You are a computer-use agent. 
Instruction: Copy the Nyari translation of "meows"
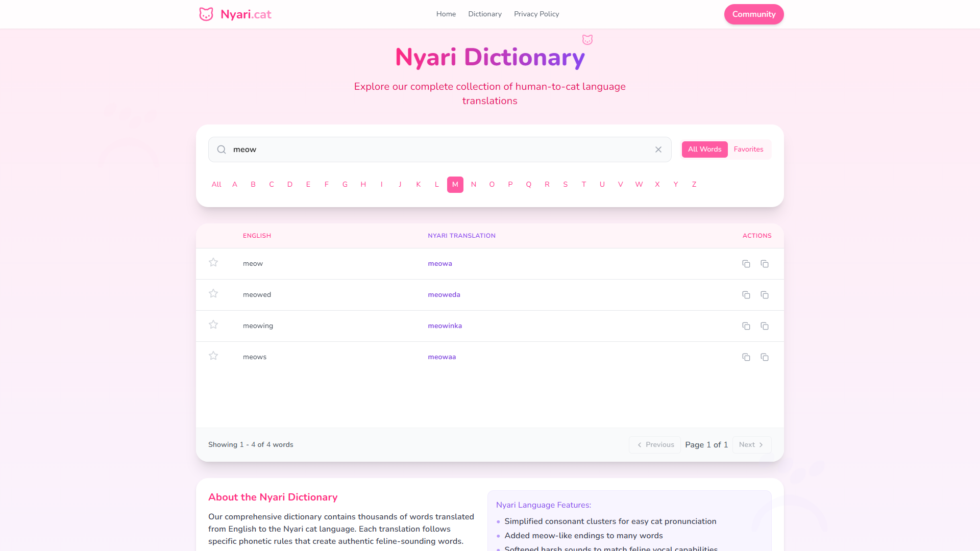[765, 357]
